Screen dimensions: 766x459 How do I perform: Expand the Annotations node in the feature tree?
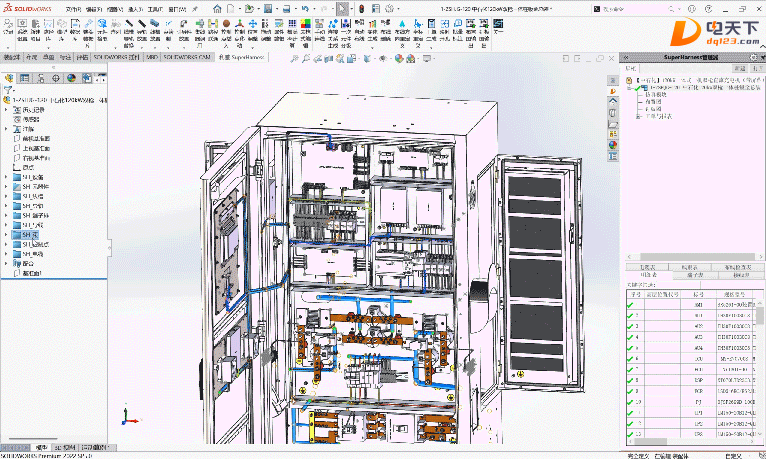click(x=6, y=129)
